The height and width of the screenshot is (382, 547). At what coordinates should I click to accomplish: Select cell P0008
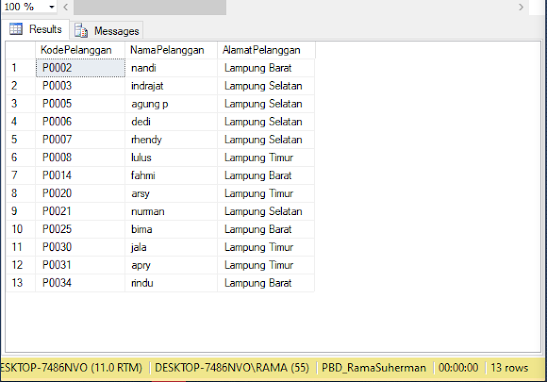pos(80,157)
